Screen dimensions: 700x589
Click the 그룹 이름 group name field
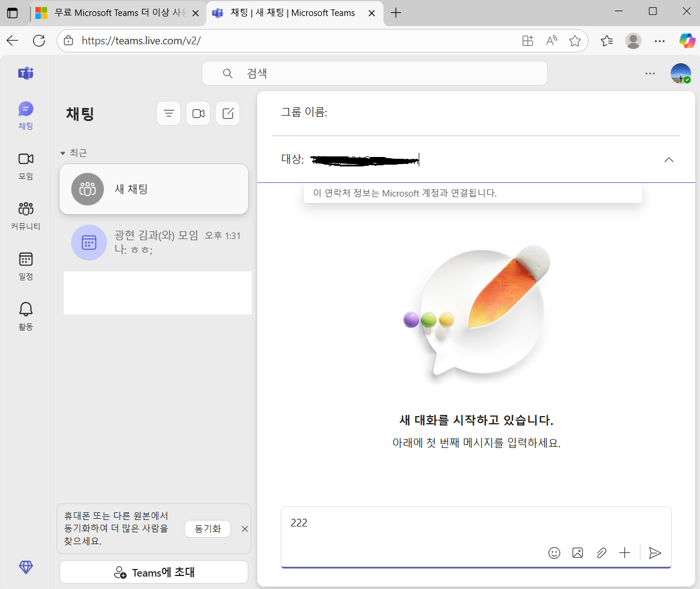coord(476,112)
